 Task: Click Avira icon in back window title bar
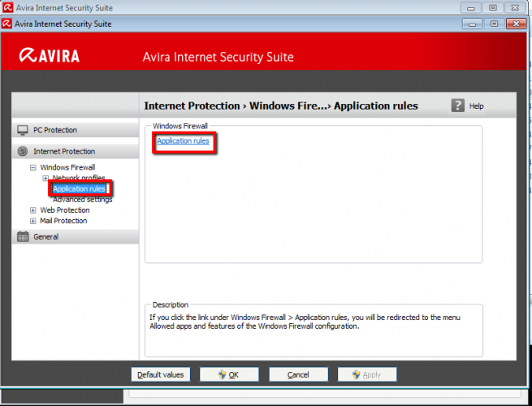click(x=8, y=7)
